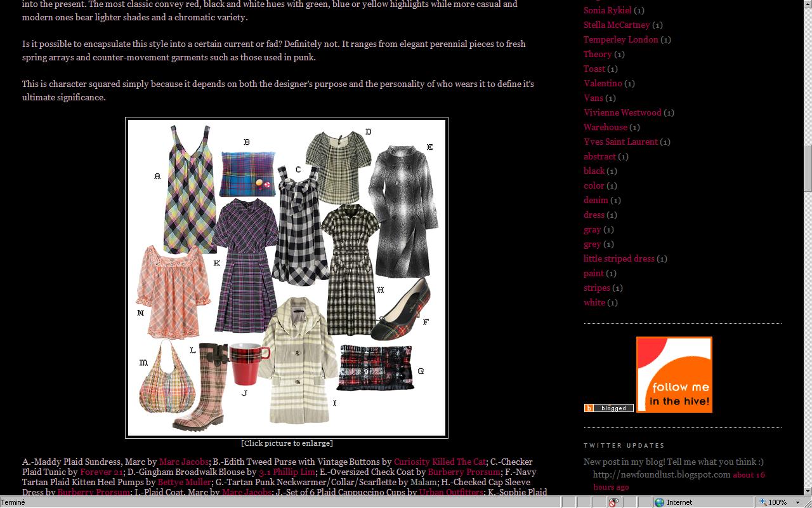Select the Temperley London label
Viewport: 812px width, 508px height.
point(620,39)
